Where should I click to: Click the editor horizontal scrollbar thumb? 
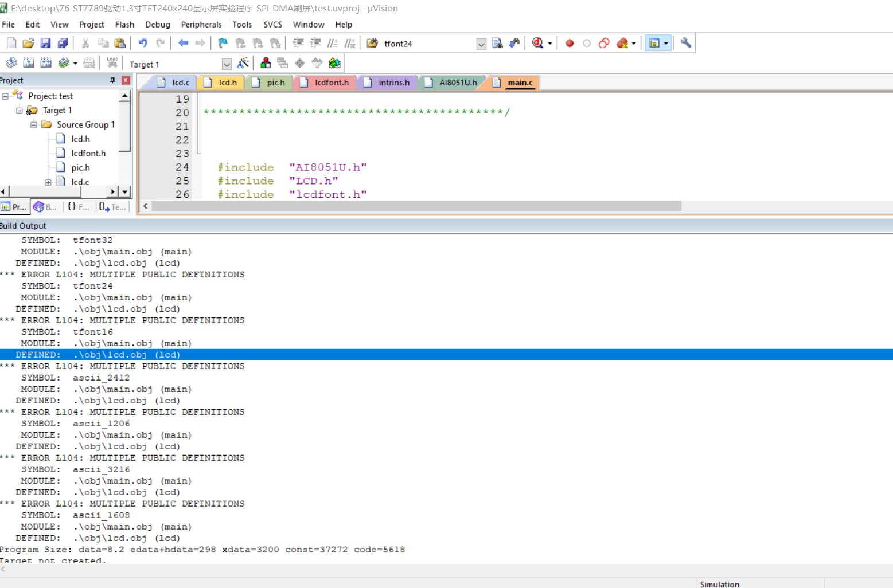pyautogui.click(x=416, y=206)
